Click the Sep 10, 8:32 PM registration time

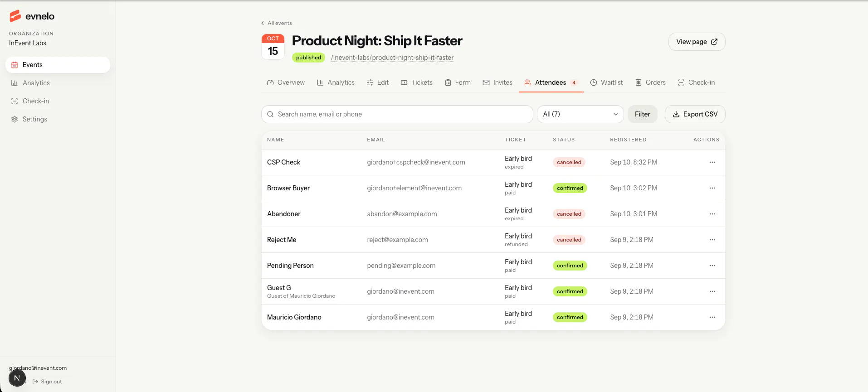[634, 162]
